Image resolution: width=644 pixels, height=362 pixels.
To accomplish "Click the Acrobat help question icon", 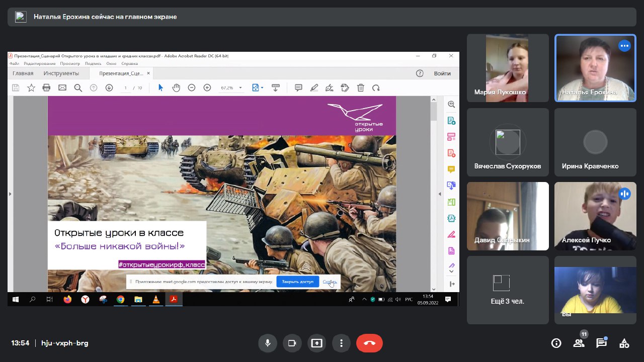I will pyautogui.click(x=420, y=73).
